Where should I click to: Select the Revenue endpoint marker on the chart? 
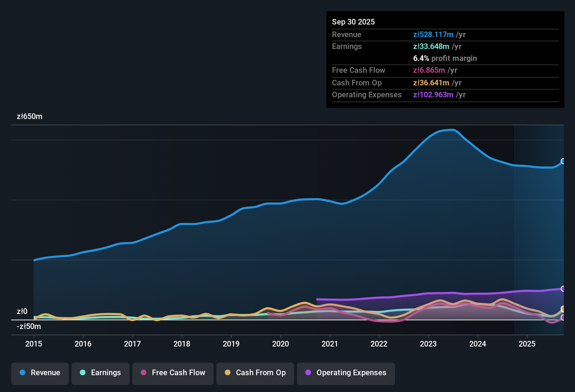[563, 161]
